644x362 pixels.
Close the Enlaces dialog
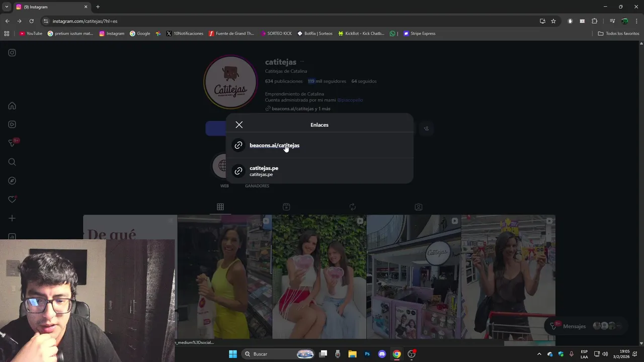point(239,125)
